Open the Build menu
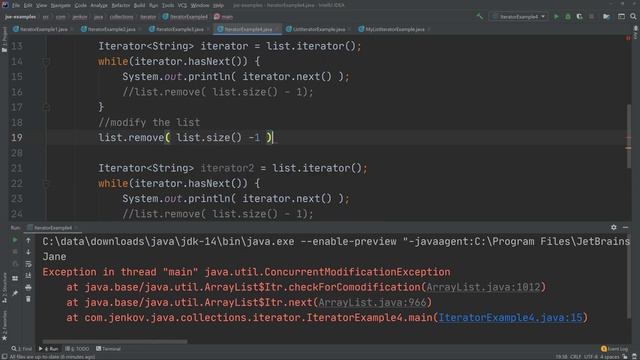This screenshot has height=360, width=640. (139, 5)
